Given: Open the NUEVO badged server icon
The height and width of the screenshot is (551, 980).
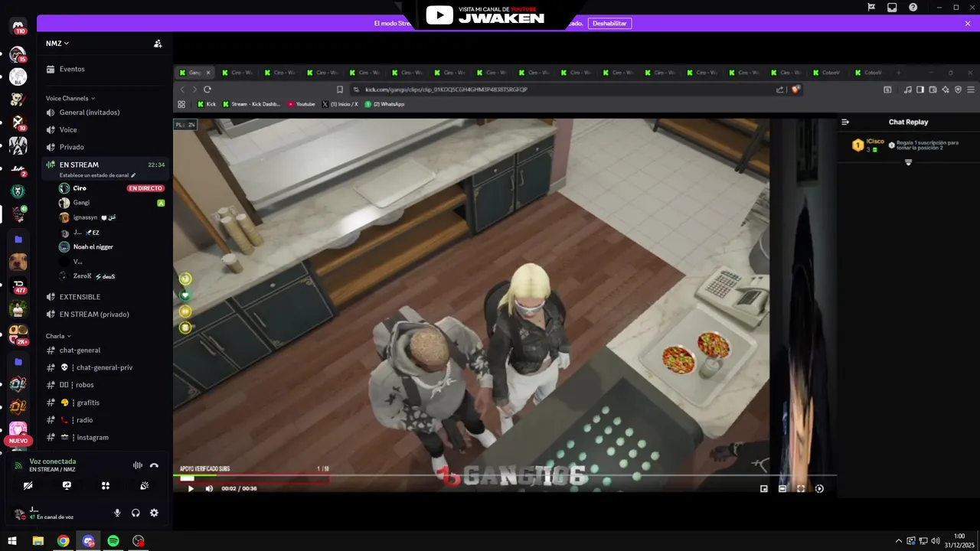Looking at the screenshot, I should (18, 430).
